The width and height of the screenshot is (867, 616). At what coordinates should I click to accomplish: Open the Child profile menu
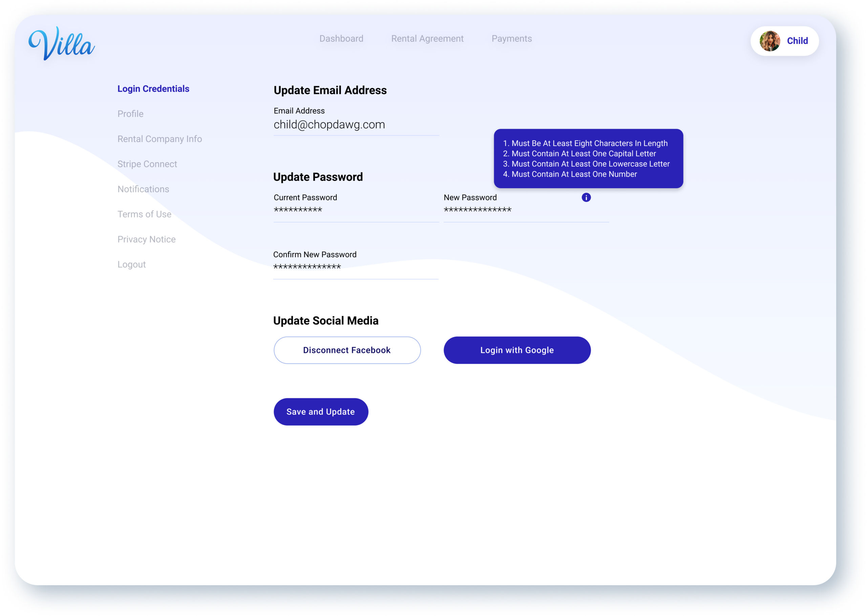tap(797, 41)
